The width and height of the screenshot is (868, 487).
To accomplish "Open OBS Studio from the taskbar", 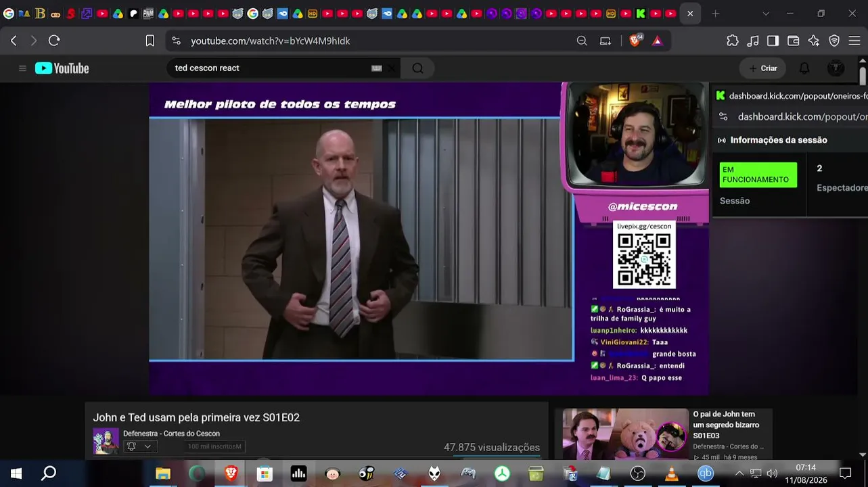I will (638, 473).
